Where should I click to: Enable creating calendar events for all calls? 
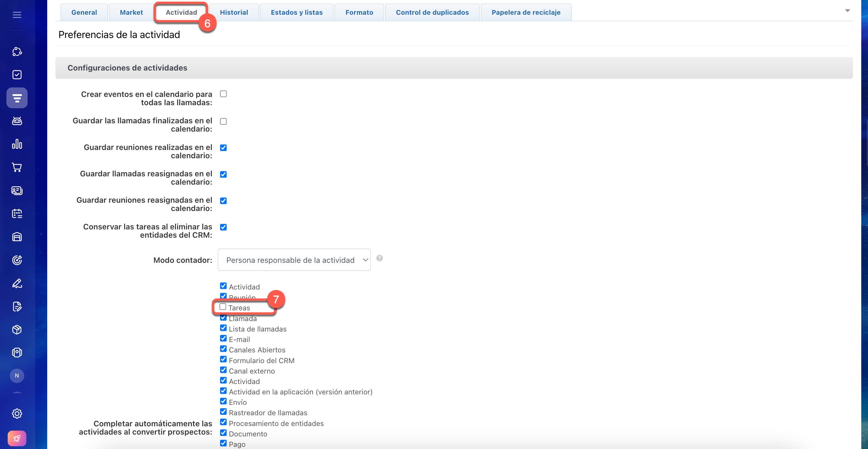click(223, 94)
